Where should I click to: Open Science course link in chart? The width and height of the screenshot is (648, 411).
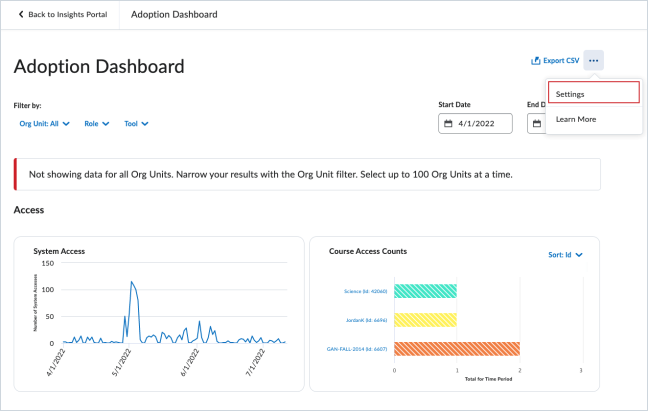tap(365, 291)
